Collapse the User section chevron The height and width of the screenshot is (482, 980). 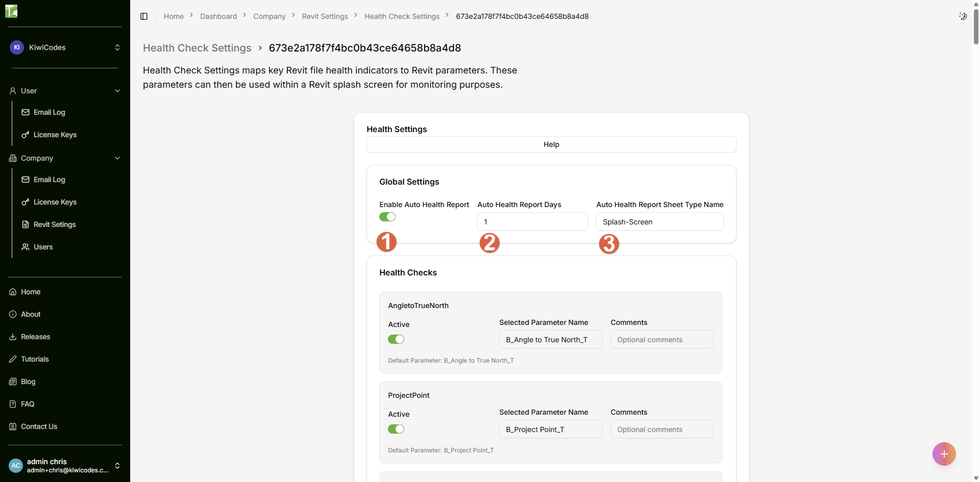(117, 91)
